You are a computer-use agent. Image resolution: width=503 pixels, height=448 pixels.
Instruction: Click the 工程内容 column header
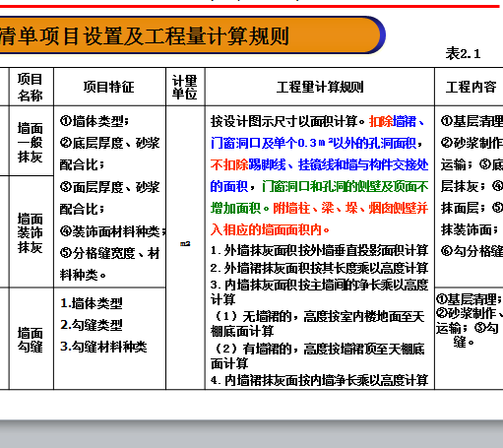point(471,87)
